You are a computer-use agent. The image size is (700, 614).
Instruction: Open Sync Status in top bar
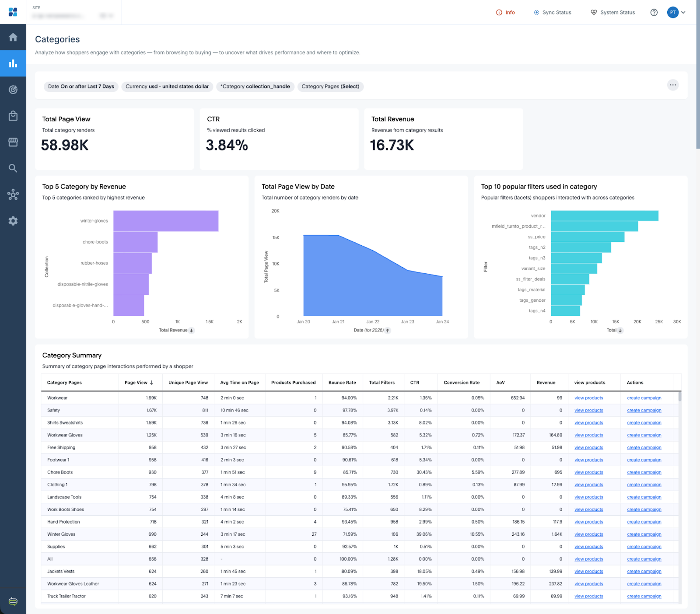point(553,12)
